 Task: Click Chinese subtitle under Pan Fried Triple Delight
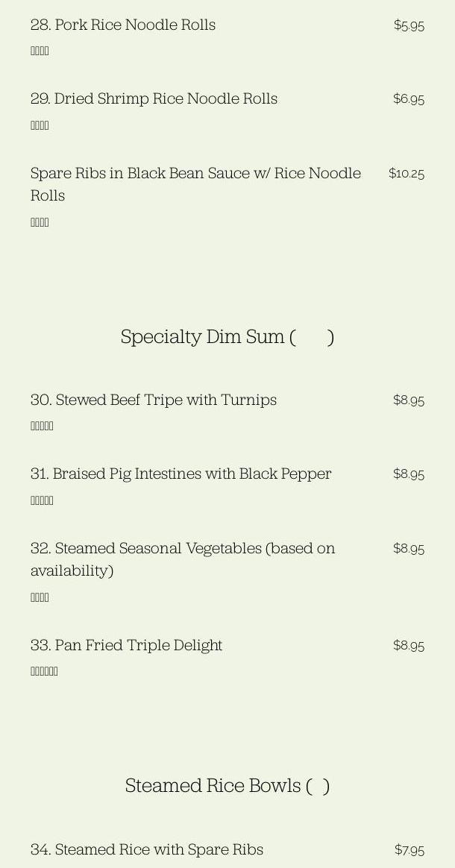click(44, 671)
